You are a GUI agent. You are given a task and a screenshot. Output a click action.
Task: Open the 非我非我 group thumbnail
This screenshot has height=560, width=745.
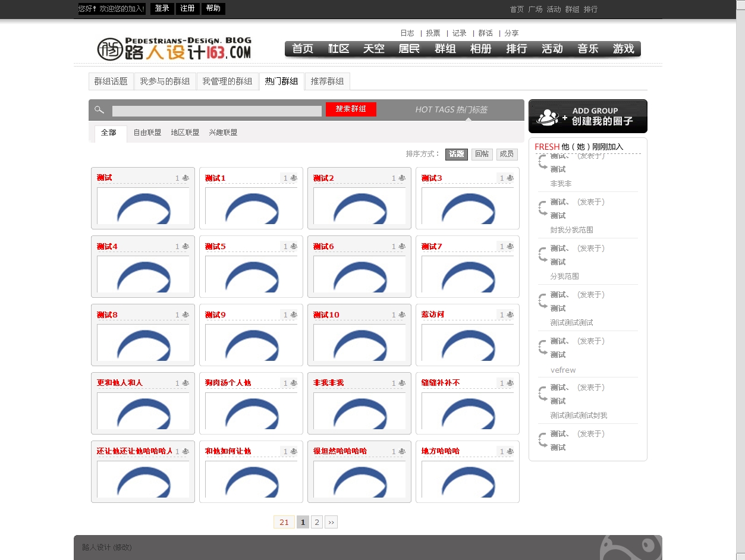pyautogui.click(x=359, y=411)
